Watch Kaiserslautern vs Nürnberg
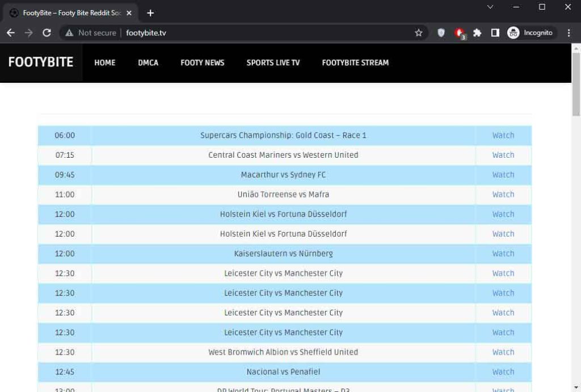This screenshot has height=392, width=581. pos(503,254)
